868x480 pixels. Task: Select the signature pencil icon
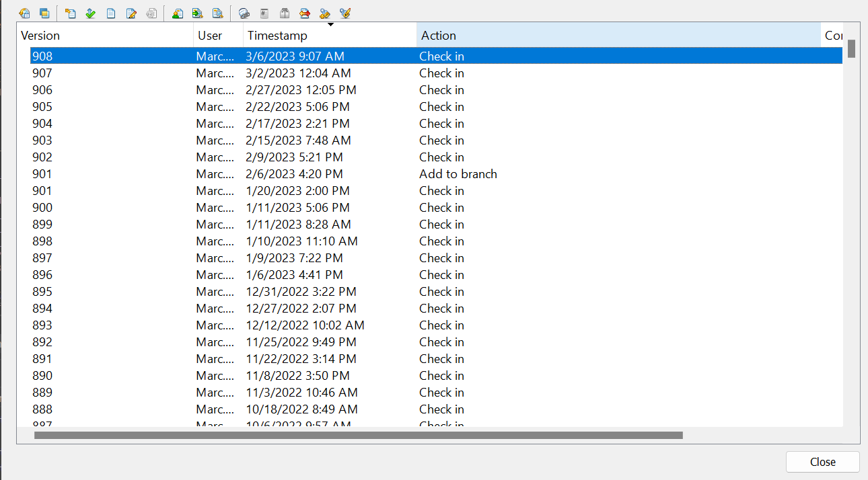click(x=345, y=13)
